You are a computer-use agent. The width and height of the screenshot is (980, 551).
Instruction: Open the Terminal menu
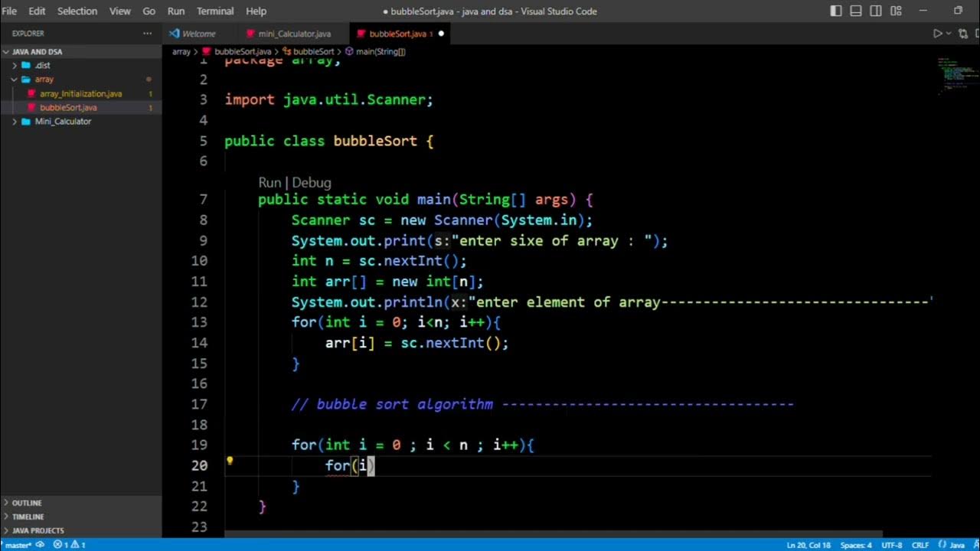[215, 11]
